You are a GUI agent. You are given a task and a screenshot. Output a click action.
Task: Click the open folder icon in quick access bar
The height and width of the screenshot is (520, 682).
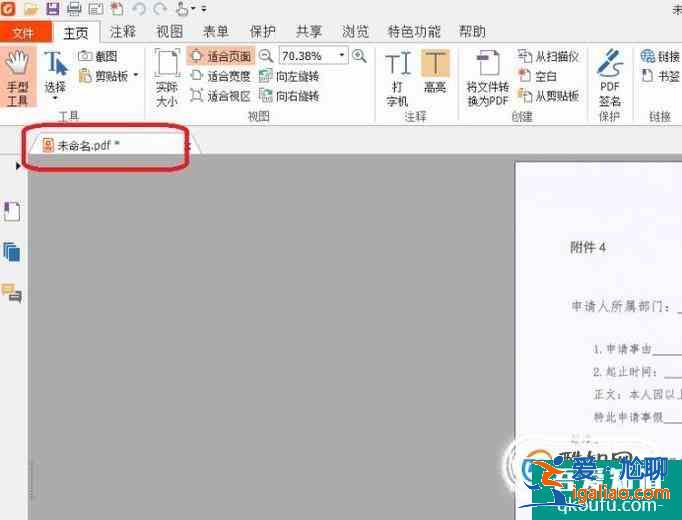point(31,8)
